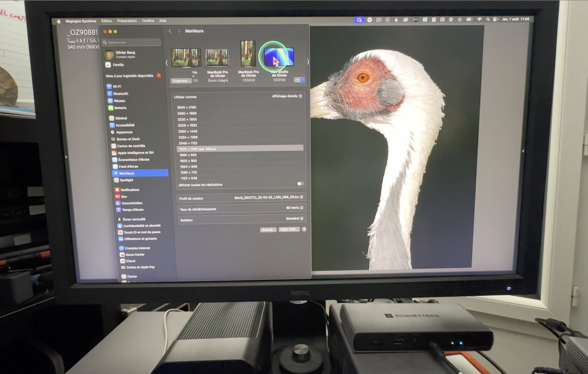Click the Wi-Fi menu bar icon

479,20
